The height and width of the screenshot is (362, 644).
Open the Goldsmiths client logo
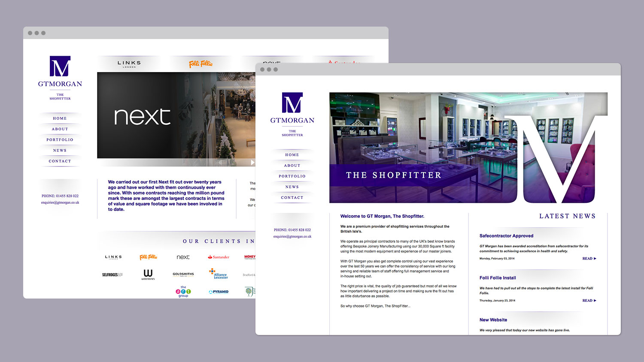183,274
